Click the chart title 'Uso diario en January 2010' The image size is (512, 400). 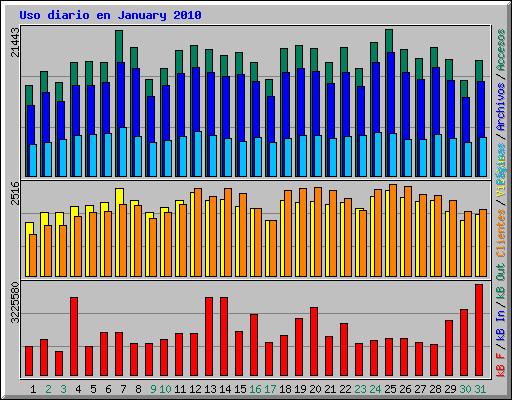(110, 15)
